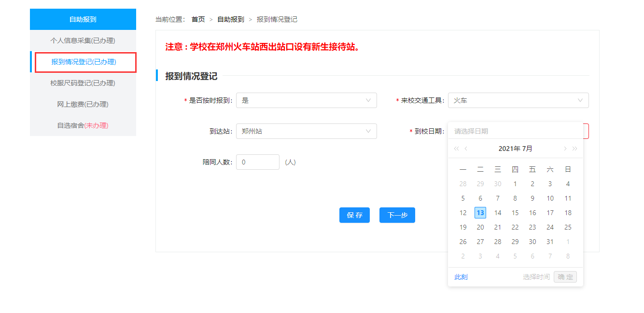
Task: Open the 到达站 dropdown showing 郑州站
Action: tap(306, 131)
